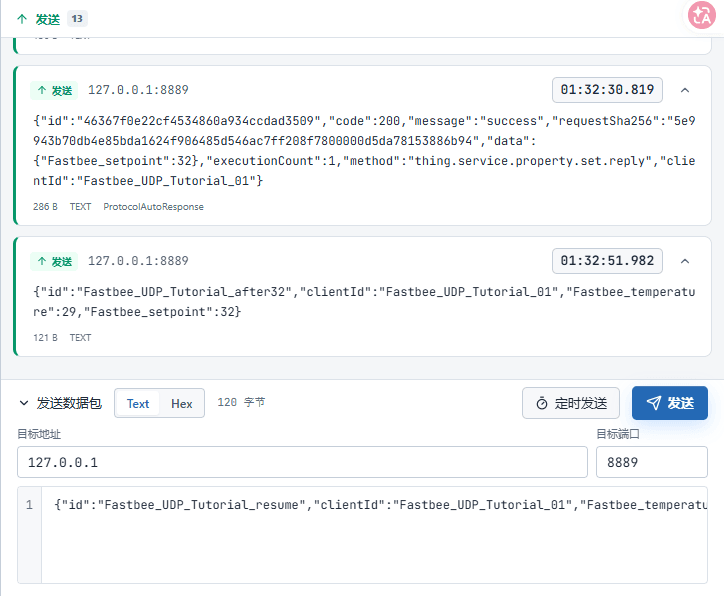Click the address 127.0.0.1:8889 on the 01:32:30.819 message
Viewport: 724px width, 596px height.
pyautogui.click(x=138, y=90)
